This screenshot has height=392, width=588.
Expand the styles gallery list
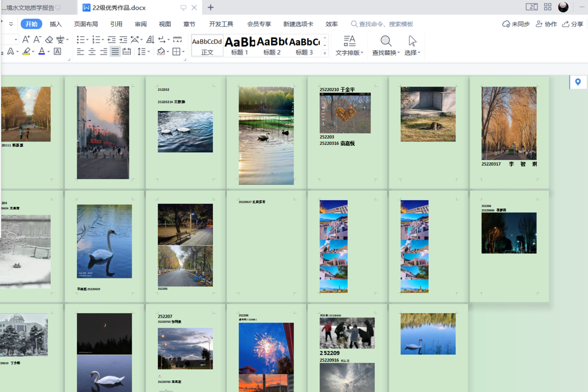[325, 53]
